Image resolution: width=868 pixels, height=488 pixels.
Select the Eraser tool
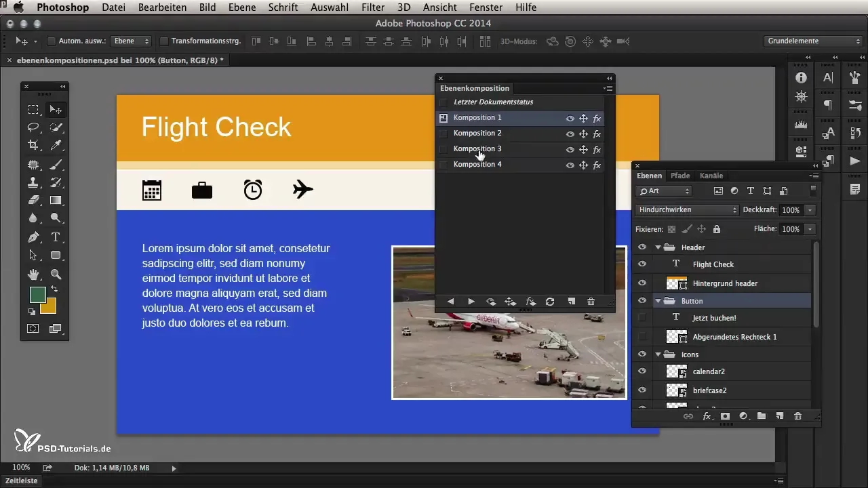33,200
